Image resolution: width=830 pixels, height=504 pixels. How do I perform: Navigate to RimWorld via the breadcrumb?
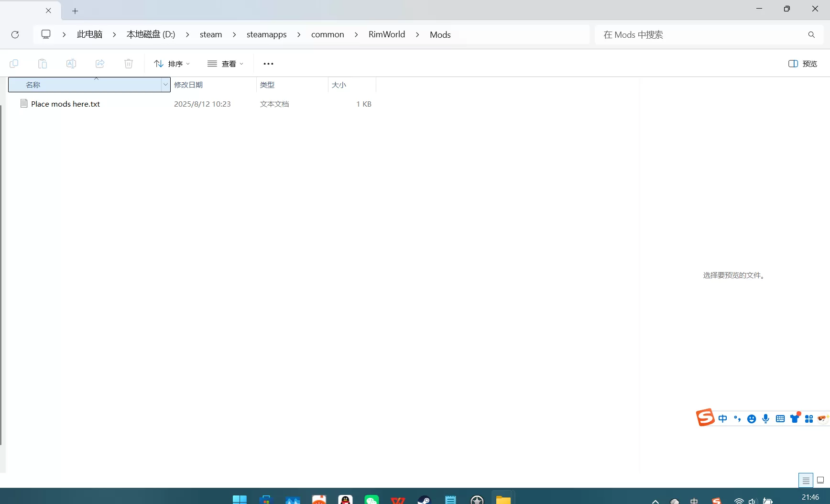click(x=386, y=34)
